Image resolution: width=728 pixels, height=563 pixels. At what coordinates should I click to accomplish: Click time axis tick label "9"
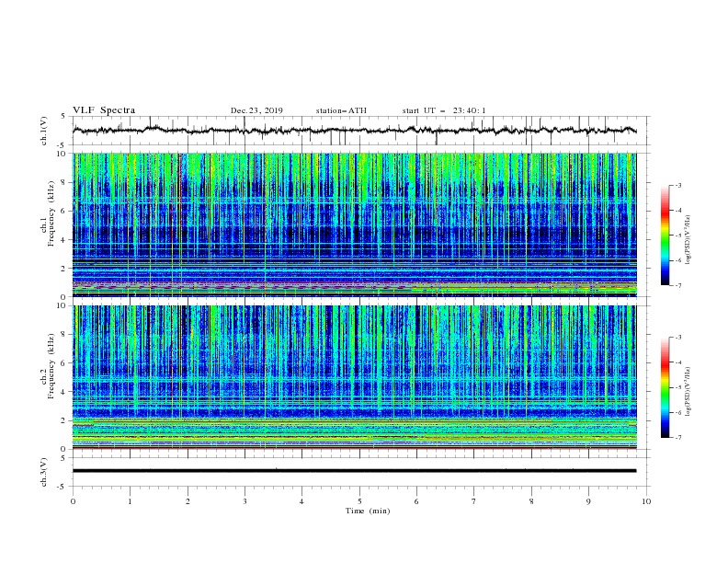(x=588, y=501)
